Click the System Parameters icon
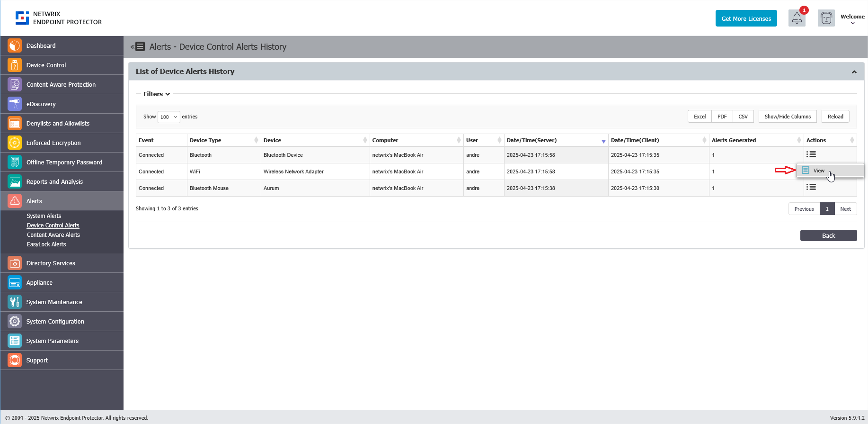The width and height of the screenshot is (868, 424). [x=15, y=341]
